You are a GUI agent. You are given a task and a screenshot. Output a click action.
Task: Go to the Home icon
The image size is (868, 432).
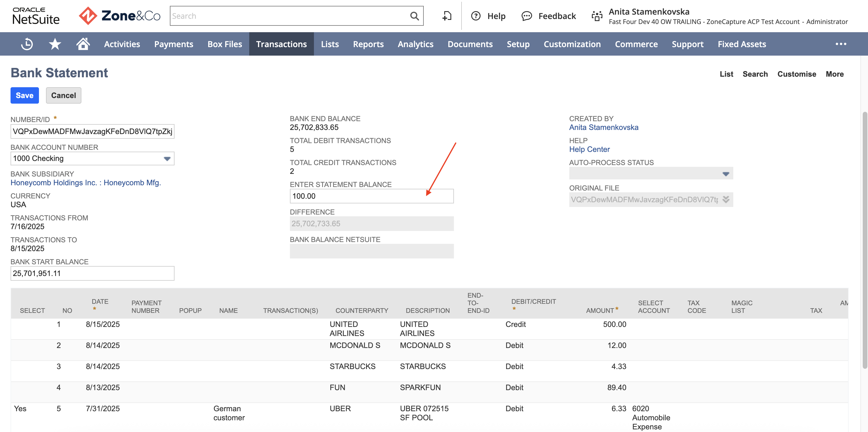[x=83, y=44]
